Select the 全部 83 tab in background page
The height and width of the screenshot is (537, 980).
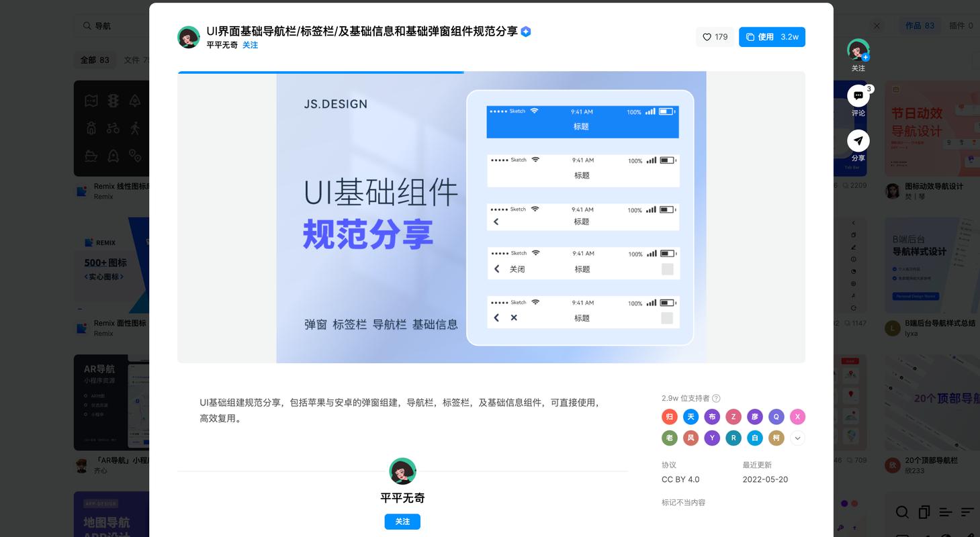click(x=95, y=60)
